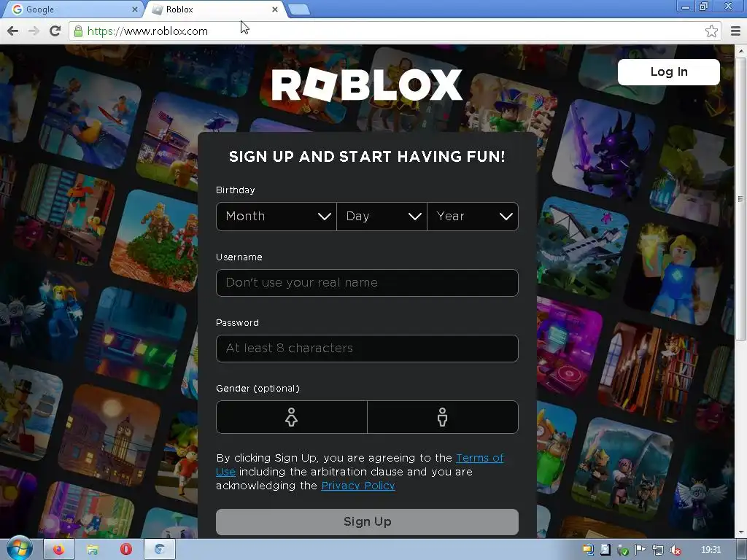Open the Month birthday dropdown

click(276, 216)
